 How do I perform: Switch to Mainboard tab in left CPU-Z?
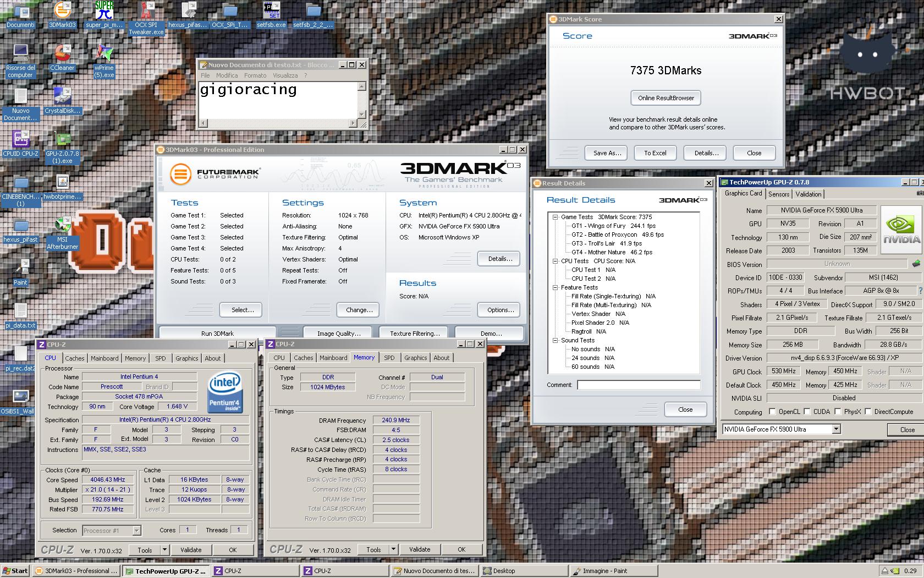(x=105, y=358)
